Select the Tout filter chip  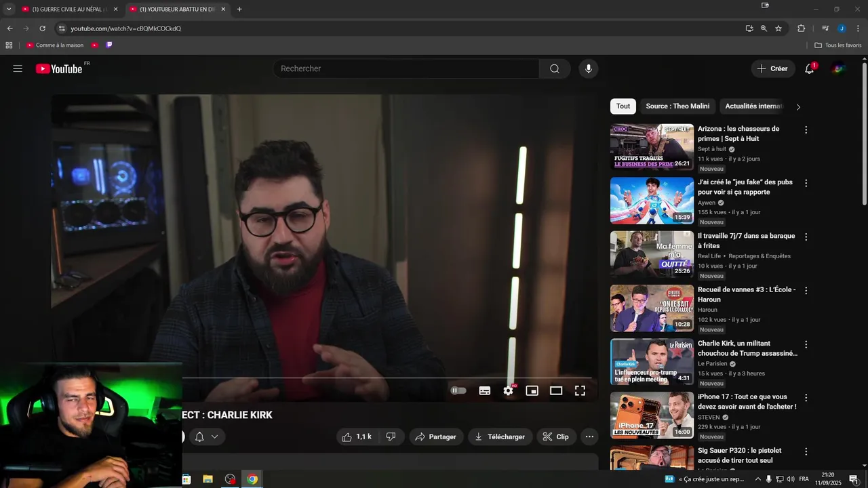coord(623,106)
